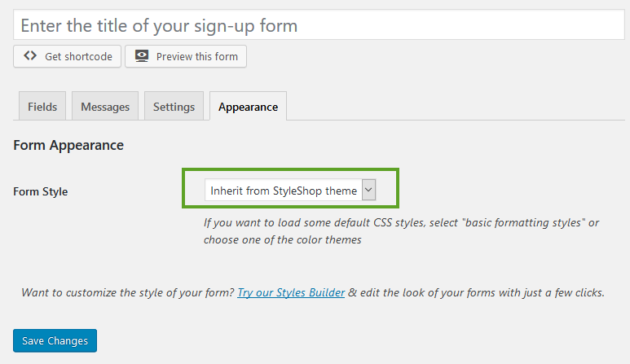Select the Appearance tab
The height and width of the screenshot is (364, 630).
tap(248, 107)
